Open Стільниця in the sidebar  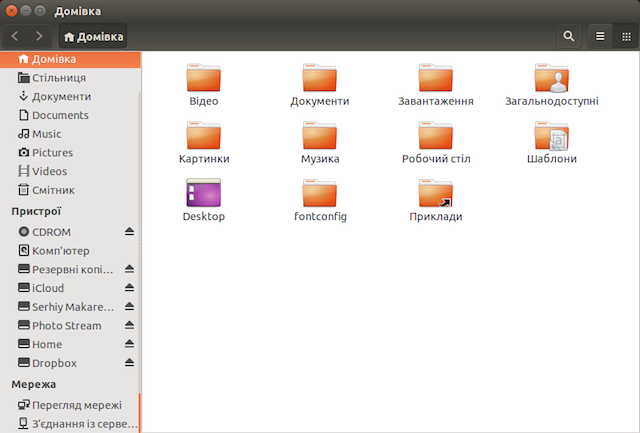tap(70, 78)
